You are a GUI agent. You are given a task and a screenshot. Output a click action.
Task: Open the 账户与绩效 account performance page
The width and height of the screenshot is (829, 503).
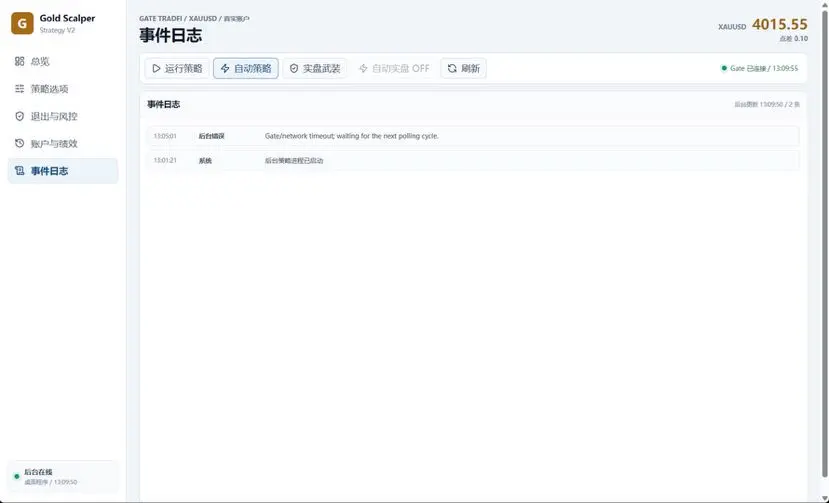pos(63,143)
